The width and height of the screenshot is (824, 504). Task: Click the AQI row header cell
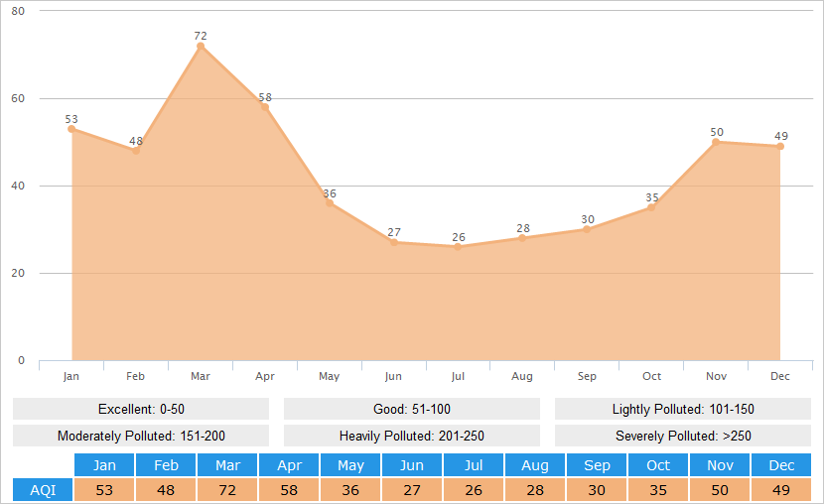click(x=43, y=490)
